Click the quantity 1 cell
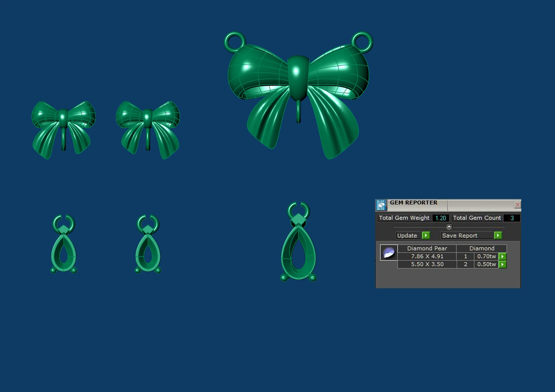 [x=466, y=256]
